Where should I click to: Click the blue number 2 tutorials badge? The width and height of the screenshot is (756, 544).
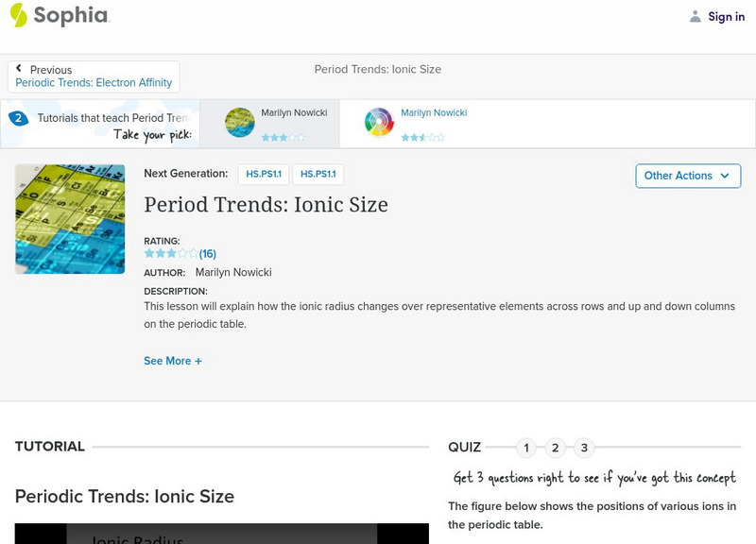coord(17,118)
